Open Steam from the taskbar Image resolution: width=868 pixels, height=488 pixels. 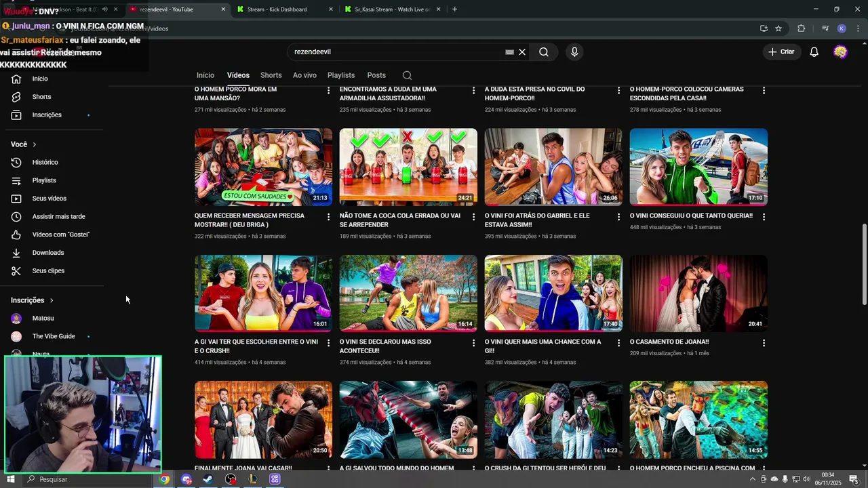coord(208,479)
